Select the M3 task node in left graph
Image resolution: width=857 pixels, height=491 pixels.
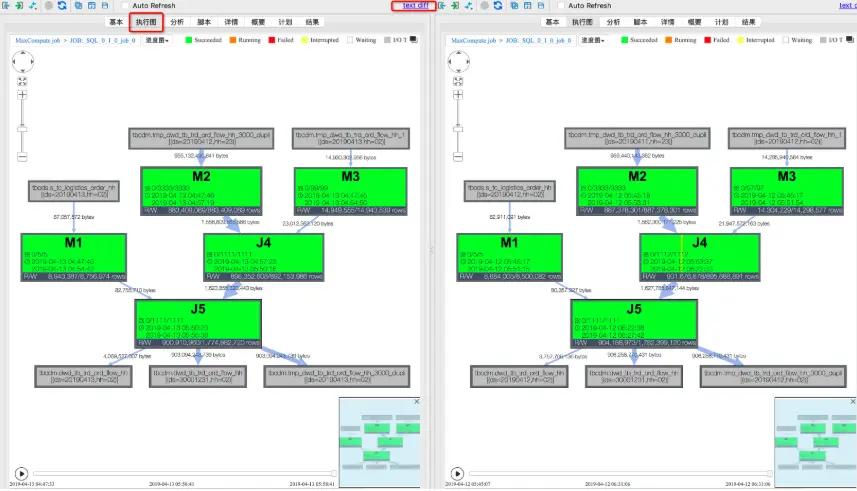tap(350, 191)
